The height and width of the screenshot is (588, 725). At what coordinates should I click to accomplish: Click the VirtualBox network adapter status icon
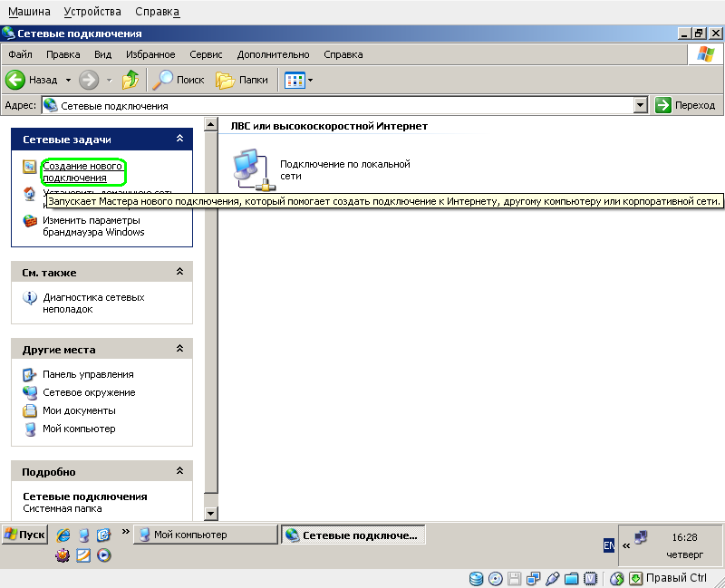[534, 578]
